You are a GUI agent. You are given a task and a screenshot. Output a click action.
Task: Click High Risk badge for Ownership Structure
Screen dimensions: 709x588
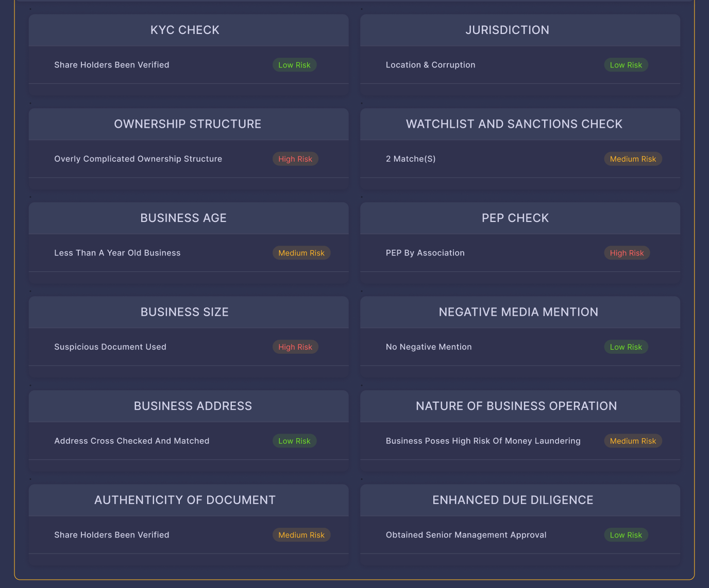[295, 159]
